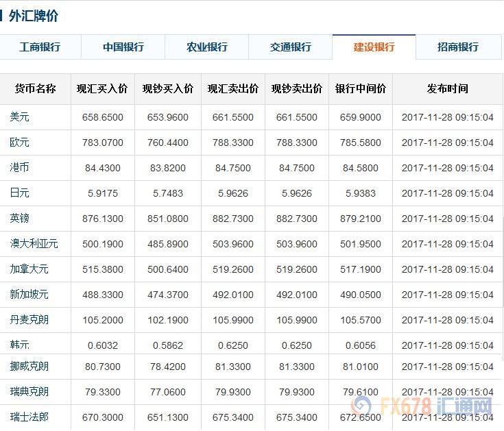Click the 丹麦克朗 value 105.2000
The height and width of the screenshot is (431, 504).
click(103, 320)
